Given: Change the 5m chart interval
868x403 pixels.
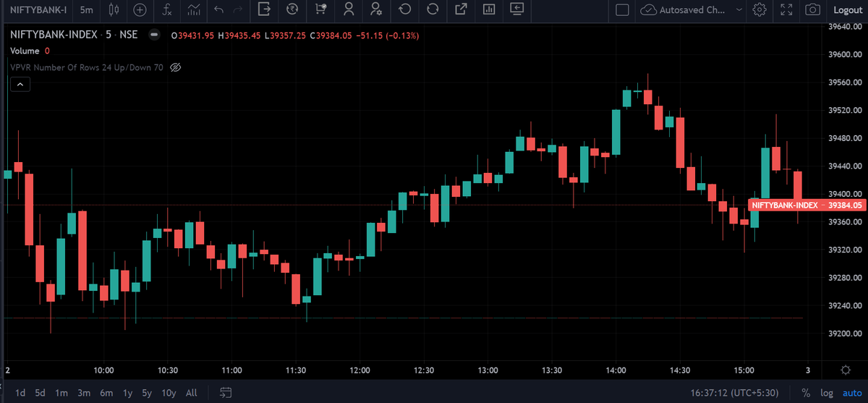Looking at the screenshot, I should pyautogui.click(x=86, y=10).
